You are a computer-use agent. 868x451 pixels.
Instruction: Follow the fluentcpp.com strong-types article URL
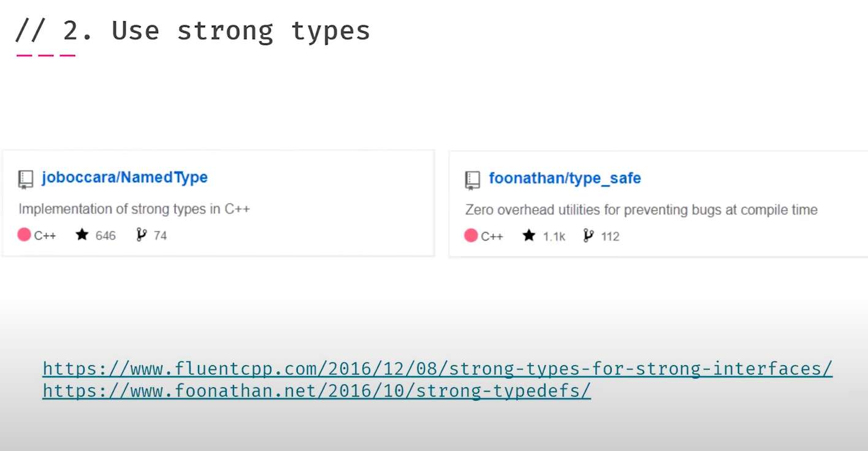437,369
